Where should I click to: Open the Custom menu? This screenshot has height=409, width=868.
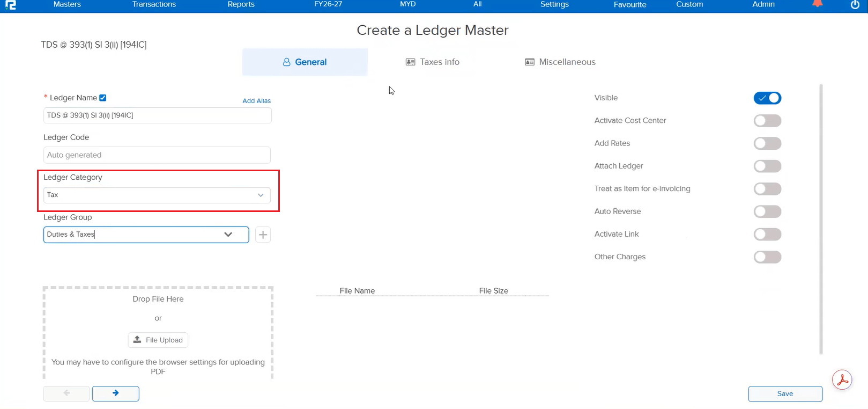pyautogui.click(x=689, y=4)
